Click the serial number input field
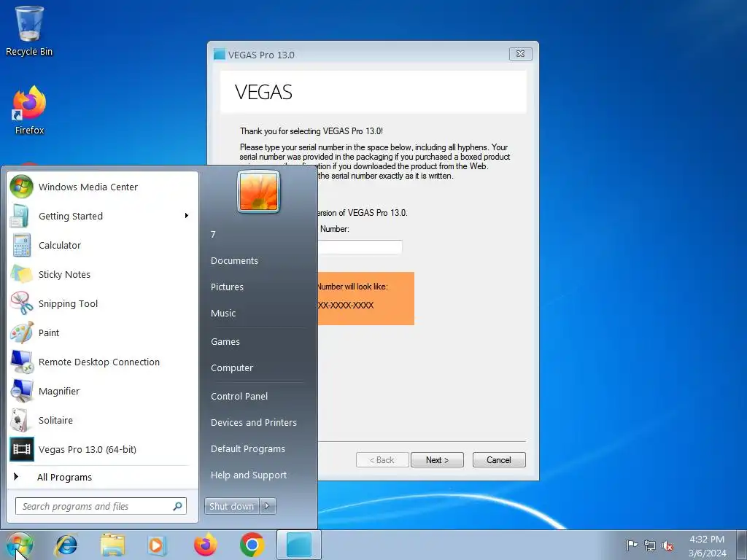747x560 pixels. point(360,246)
